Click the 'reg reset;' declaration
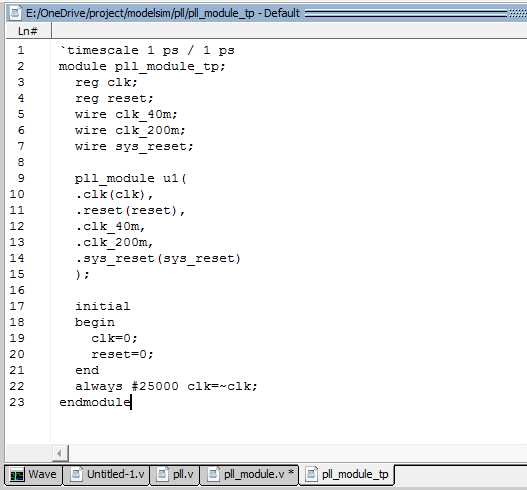527x490 pixels. coord(114,98)
